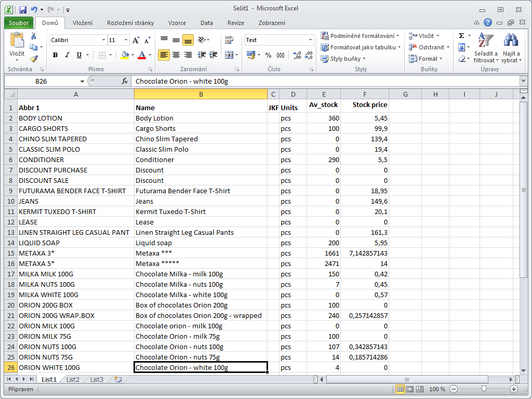Decrease font size with the small A
This screenshot has height=399, width=532.
pos(147,40)
